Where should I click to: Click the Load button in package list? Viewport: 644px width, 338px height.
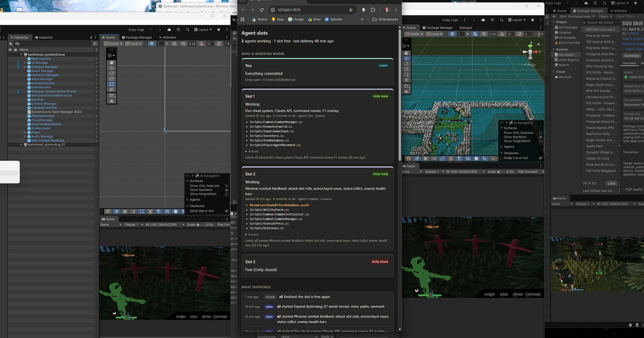pos(611,183)
